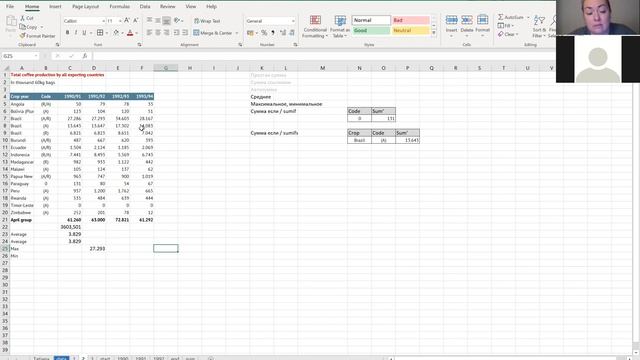Click the Decrease Decimal icon

(x=292, y=33)
